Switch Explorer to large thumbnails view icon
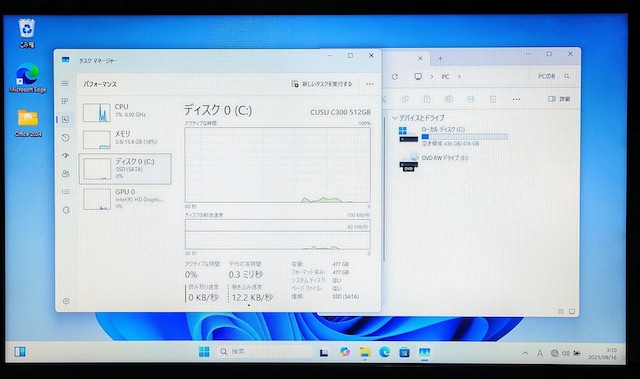The height and width of the screenshot is (379, 640). click(x=572, y=311)
